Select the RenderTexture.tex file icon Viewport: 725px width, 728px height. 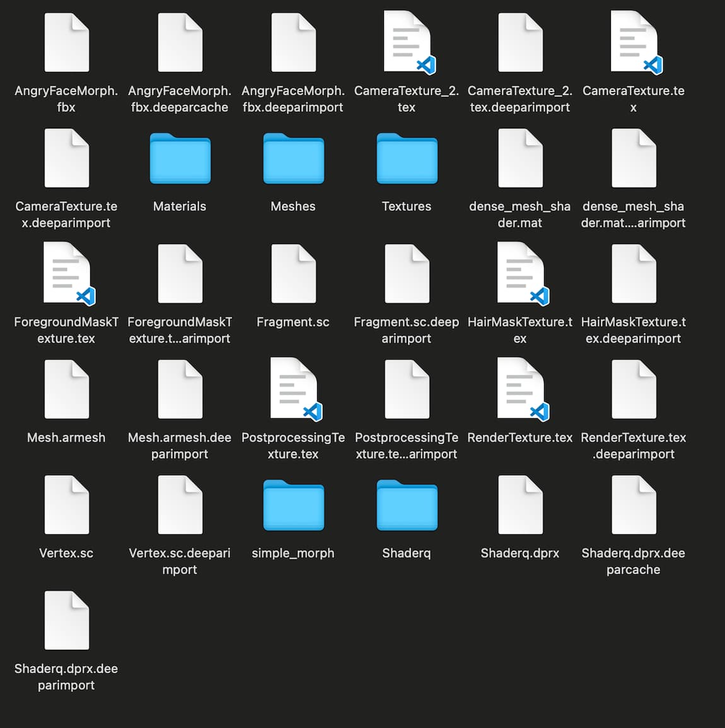tap(523, 389)
